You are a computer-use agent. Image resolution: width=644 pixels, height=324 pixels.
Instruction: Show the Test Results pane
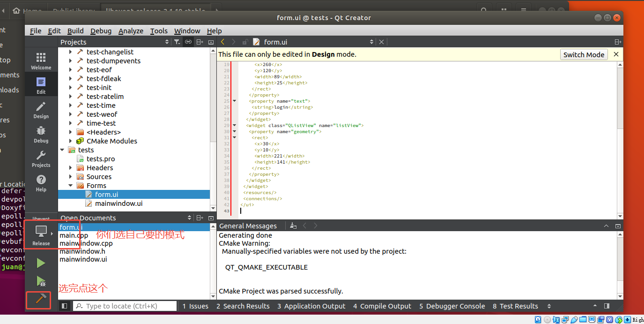515,306
